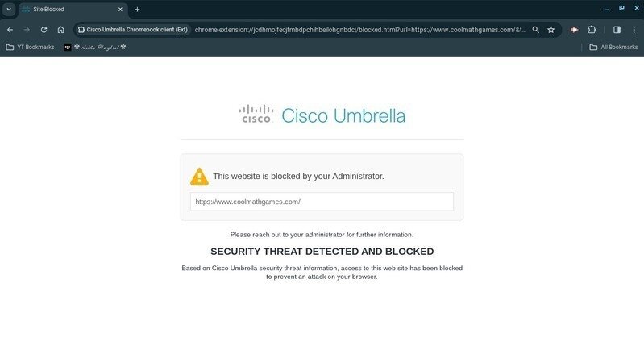Open the Extensions puzzle icon
Screen dimensions: 644x363
(592, 30)
